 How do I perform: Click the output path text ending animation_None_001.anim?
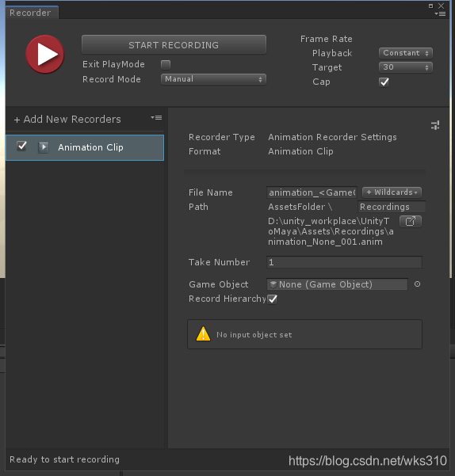click(x=331, y=231)
